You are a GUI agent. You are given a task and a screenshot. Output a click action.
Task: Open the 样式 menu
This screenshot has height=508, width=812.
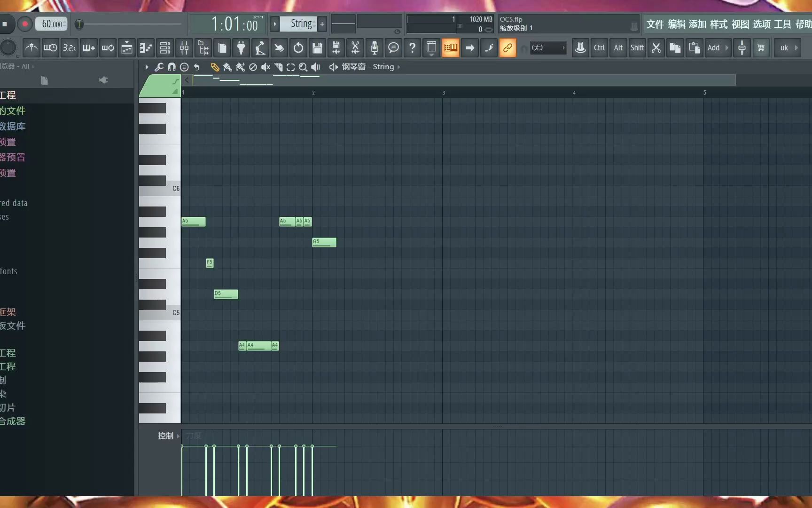(x=718, y=24)
